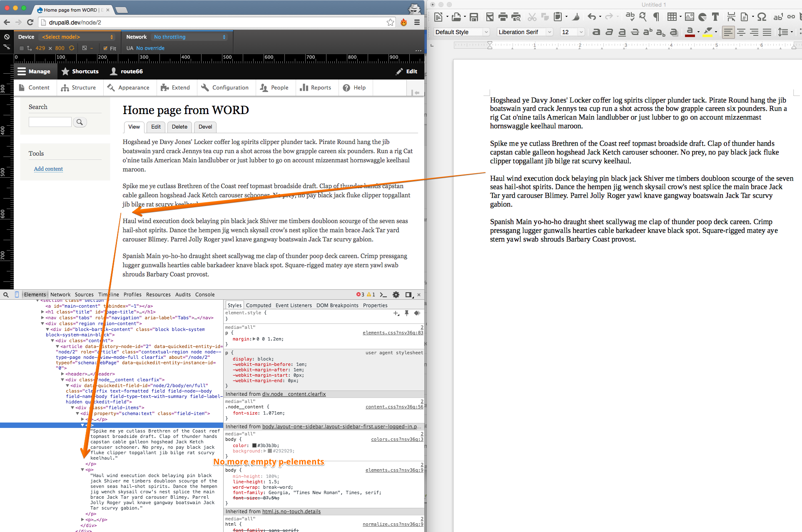Open Find & Replace in the Writer toolbar
The width and height of the screenshot is (802, 532).
click(643, 17)
